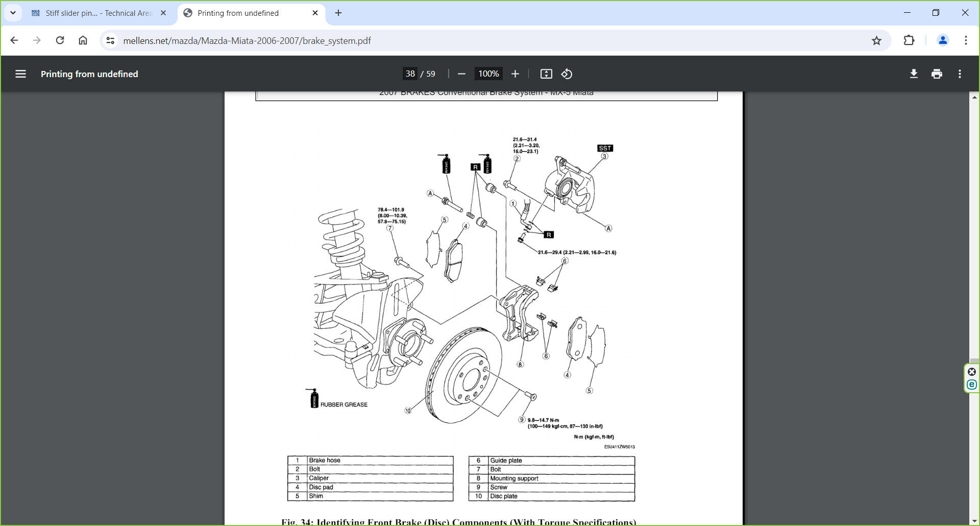
Task: Close the Printing from undefined tab
Action: click(315, 13)
